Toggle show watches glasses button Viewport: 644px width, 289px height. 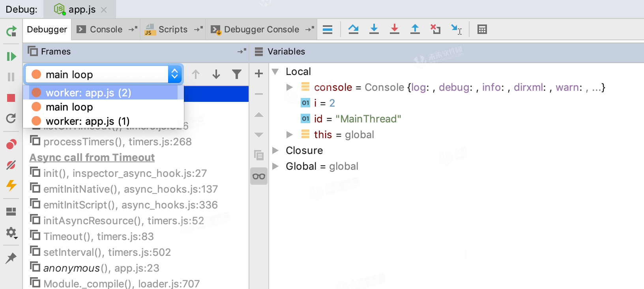coord(259,176)
